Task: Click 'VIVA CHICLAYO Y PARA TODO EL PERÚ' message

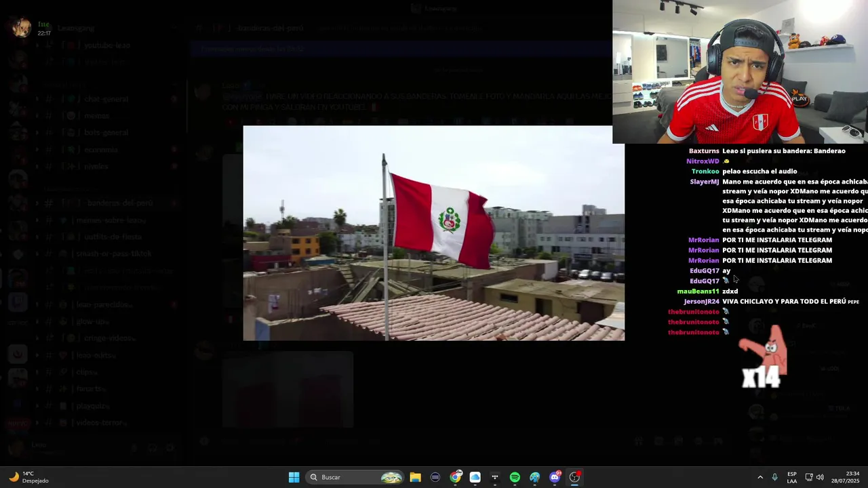Action: pyautogui.click(x=784, y=302)
